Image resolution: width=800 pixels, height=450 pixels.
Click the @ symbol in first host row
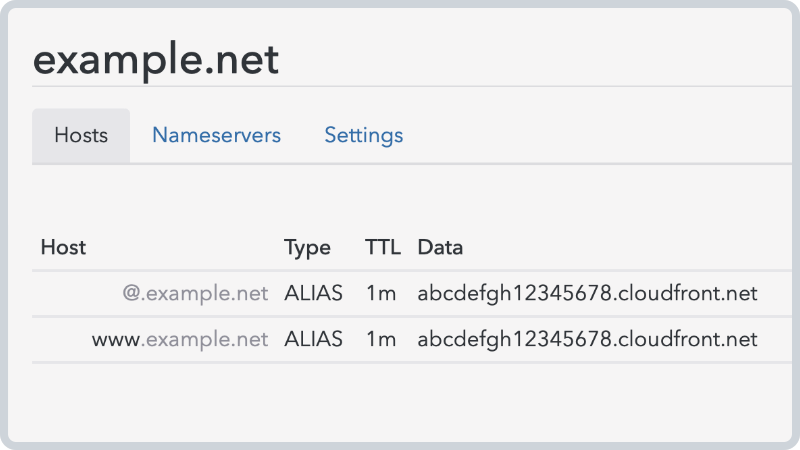[131, 293]
